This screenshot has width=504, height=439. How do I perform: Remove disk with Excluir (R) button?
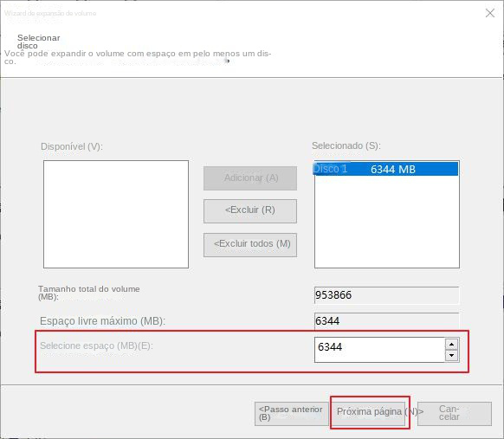click(x=250, y=210)
